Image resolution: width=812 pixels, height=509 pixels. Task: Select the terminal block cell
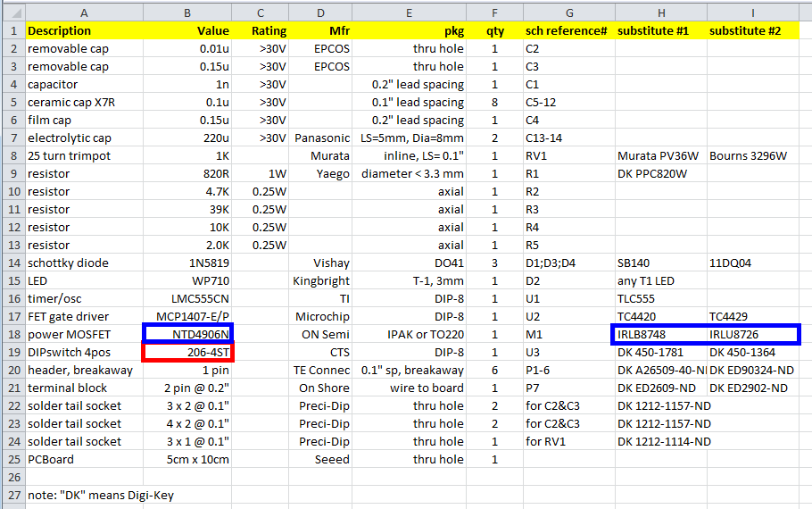point(84,388)
